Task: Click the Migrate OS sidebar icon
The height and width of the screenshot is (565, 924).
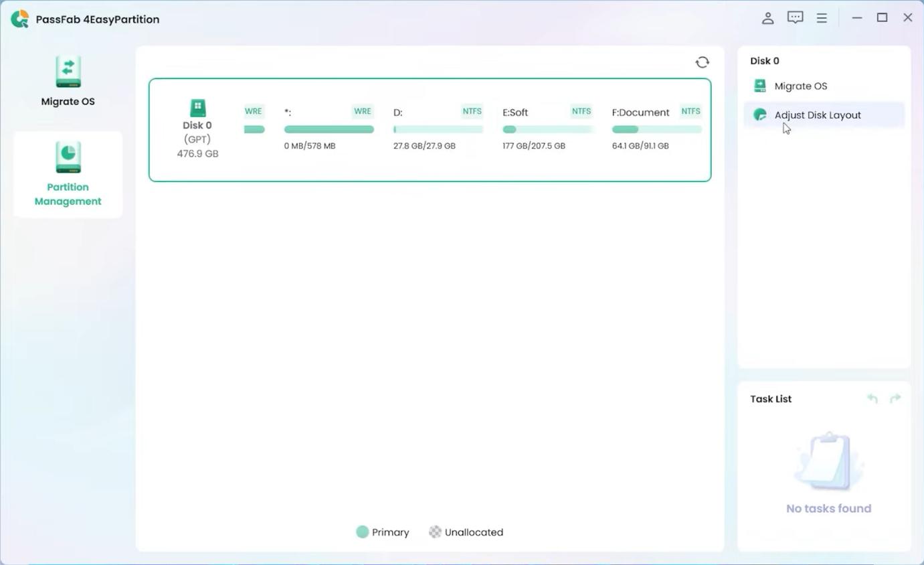Action: [68, 72]
